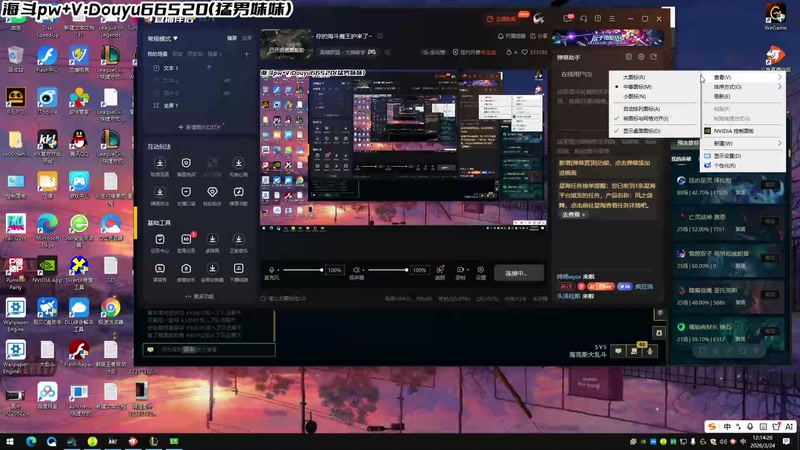
Task: Expand the 查看(V) submenu
Action: (743, 77)
